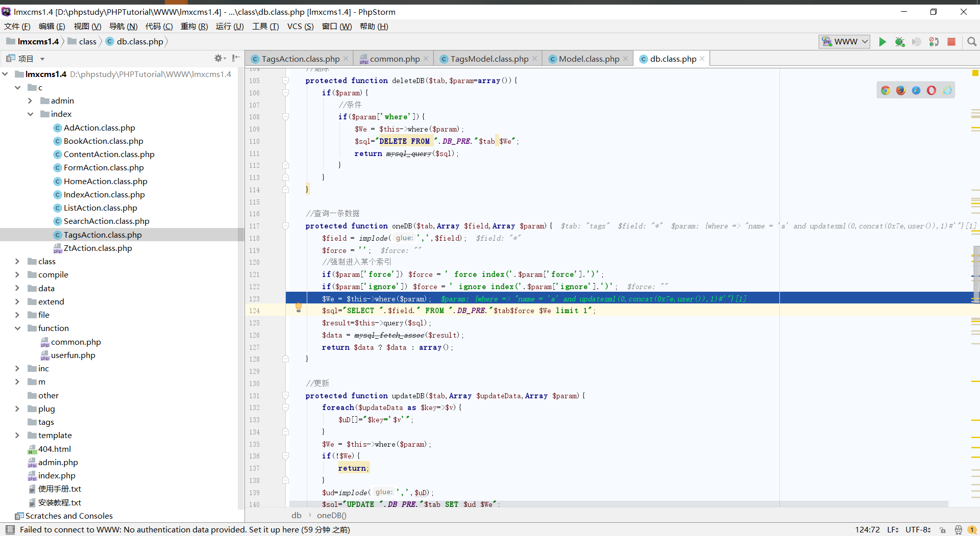Viewport: 980px width, 536px height.
Task: Hide the project tool window
Action: click(236, 58)
